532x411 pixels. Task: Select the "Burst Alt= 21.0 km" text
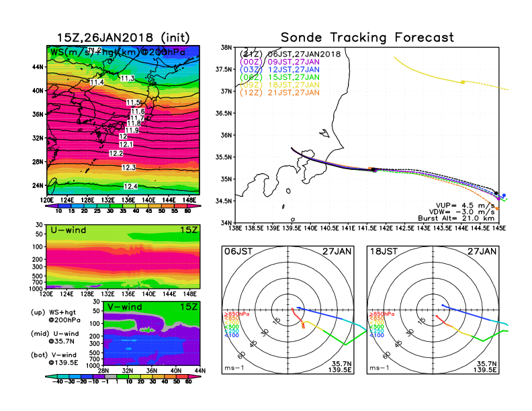click(456, 218)
